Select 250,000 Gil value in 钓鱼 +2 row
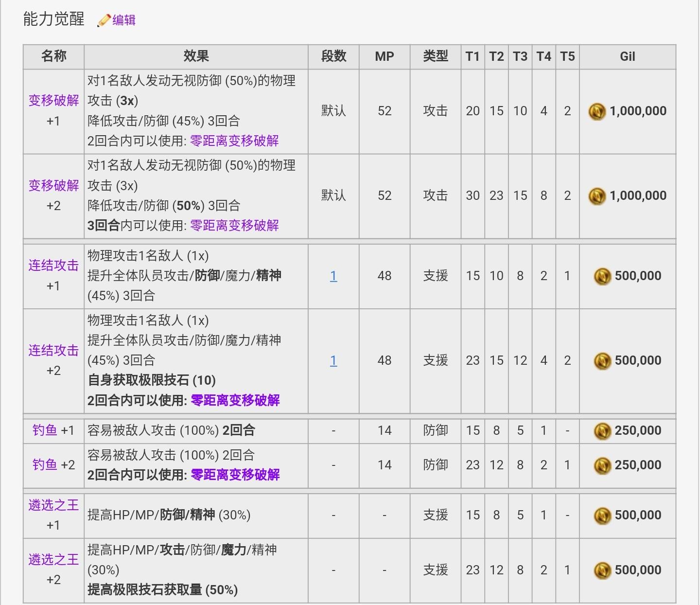Screen dimensions: 700x605 click(x=638, y=465)
